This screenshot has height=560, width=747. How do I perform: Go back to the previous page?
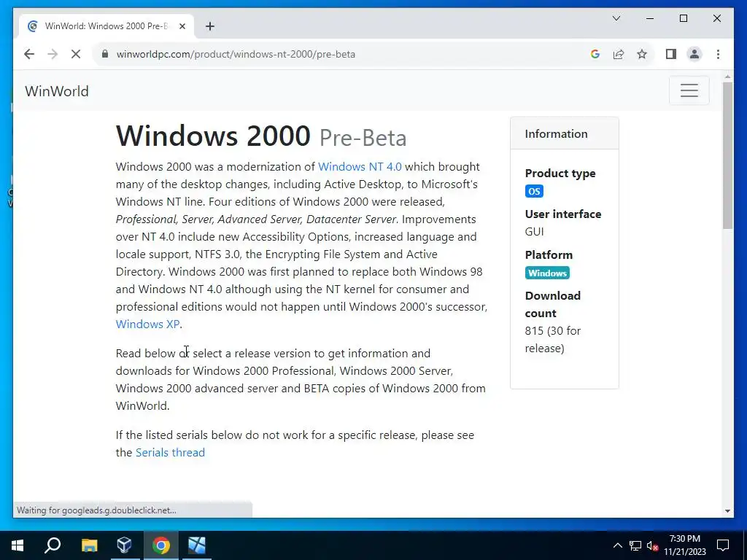click(29, 54)
